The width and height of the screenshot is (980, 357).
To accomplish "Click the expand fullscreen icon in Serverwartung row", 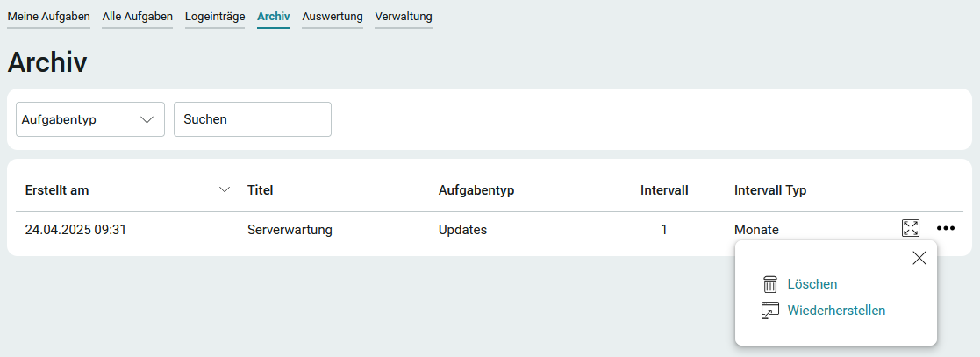I will pyautogui.click(x=911, y=228).
